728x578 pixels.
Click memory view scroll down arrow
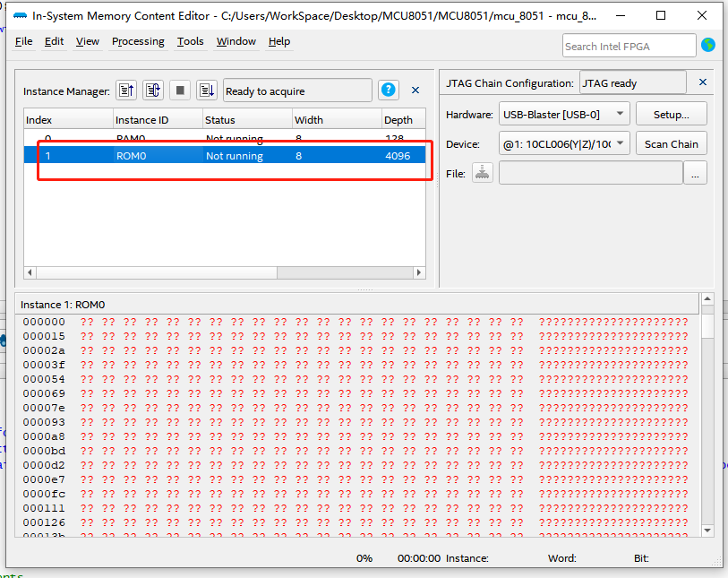707,531
